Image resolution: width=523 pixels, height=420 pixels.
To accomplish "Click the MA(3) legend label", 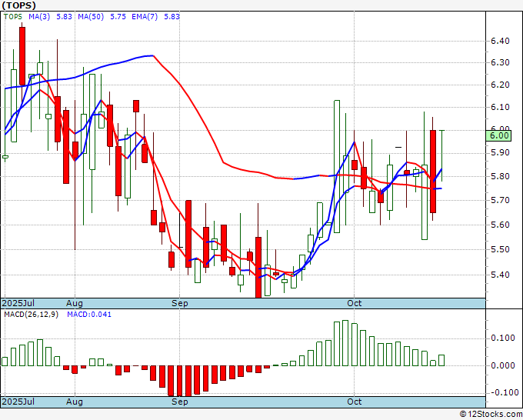I will pyautogui.click(x=39, y=16).
